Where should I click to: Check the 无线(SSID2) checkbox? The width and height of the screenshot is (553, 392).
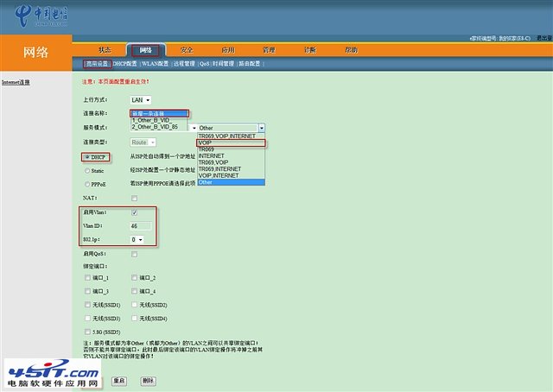[135, 305]
